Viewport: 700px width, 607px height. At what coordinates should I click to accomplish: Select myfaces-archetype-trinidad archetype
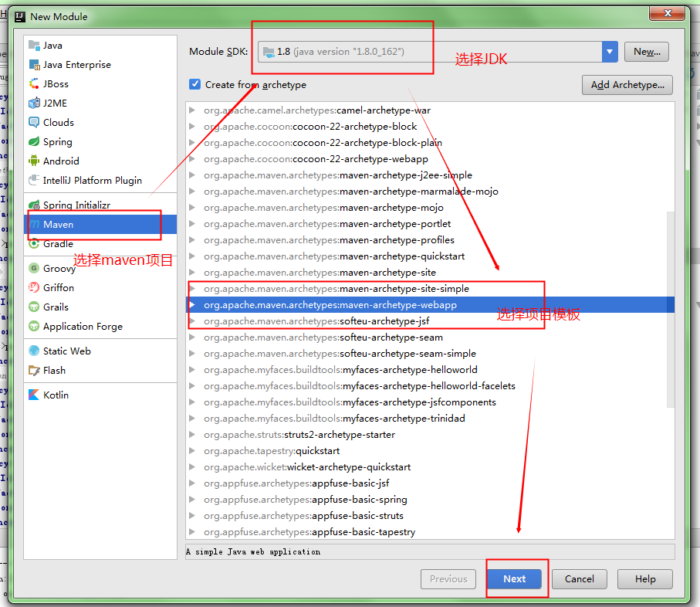click(431, 419)
